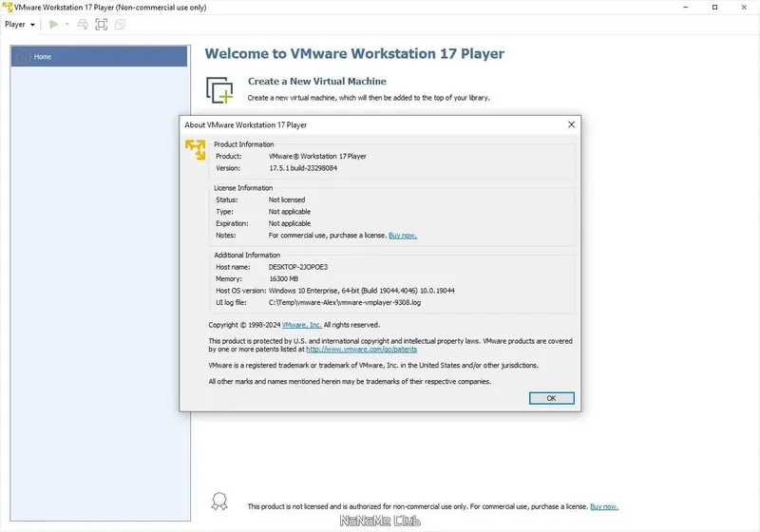This screenshot has width=760, height=532.
Task: Open Create a New Virtual Machine link
Action: (317, 82)
